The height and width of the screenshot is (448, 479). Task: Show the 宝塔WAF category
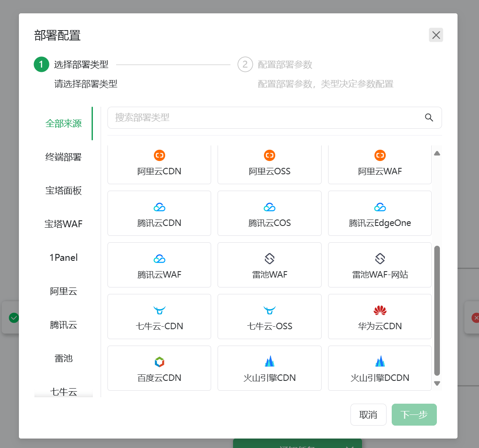pos(64,224)
